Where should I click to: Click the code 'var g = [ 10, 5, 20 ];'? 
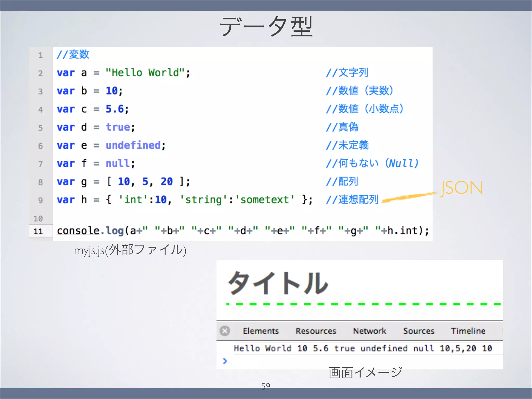click(x=124, y=182)
